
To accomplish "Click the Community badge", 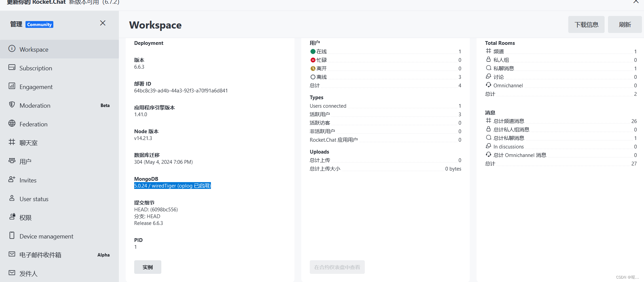I will pos(39,24).
